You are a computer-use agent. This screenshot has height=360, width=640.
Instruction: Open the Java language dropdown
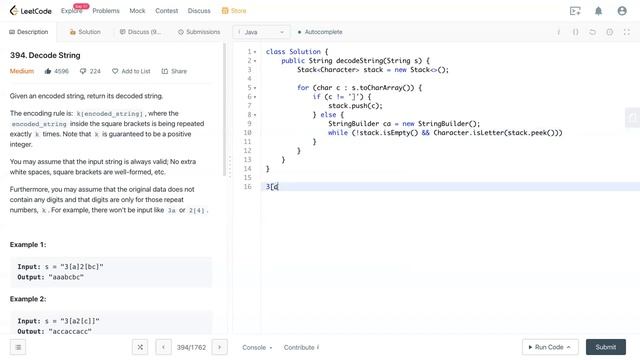pos(261,32)
